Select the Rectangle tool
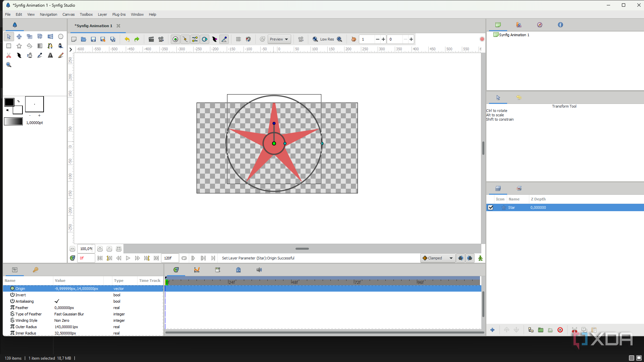Image resolution: width=644 pixels, height=362 pixels. point(9,46)
